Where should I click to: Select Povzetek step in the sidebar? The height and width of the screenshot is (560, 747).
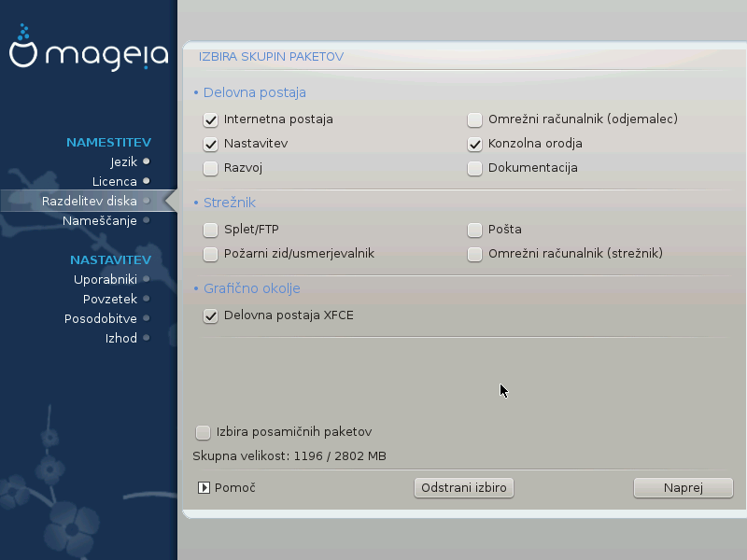[109, 299]
